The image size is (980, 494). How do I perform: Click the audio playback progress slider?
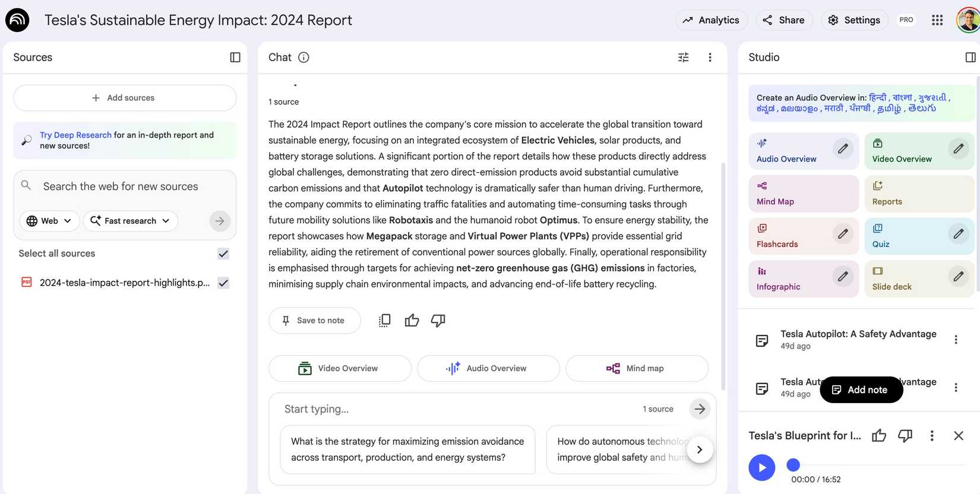(879, 465)
